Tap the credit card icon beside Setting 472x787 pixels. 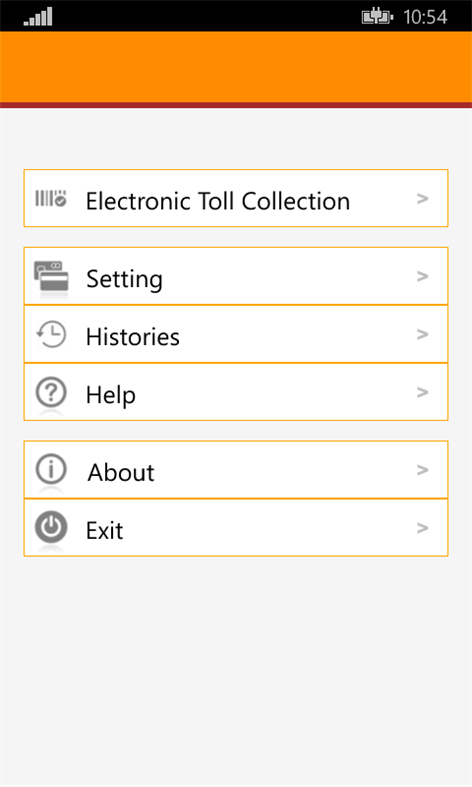[x=51, y=276]
